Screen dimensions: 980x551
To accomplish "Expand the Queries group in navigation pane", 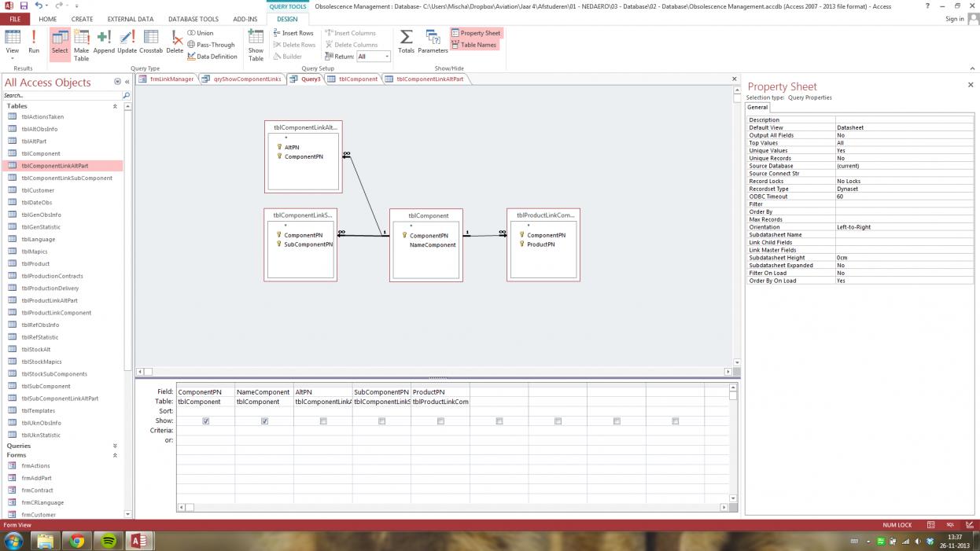I will (116, 446).
